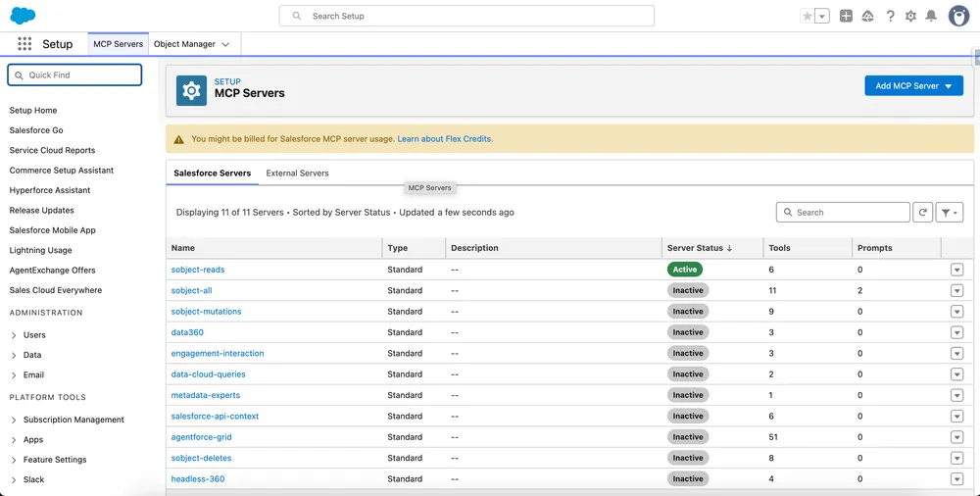
Task: Open the user profile avatar
Action: point(958,17)
